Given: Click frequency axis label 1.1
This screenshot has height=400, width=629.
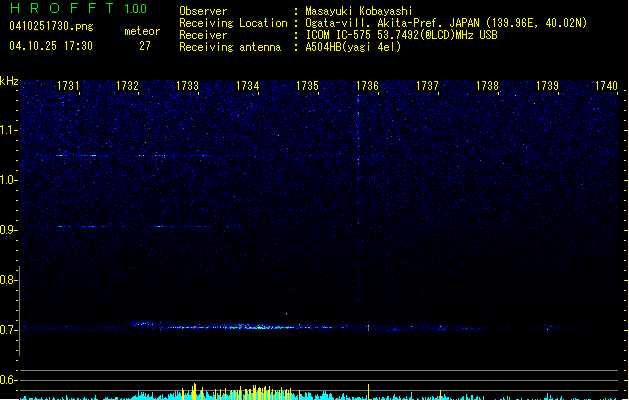Looking at the screenshot, I should tap(9, 130).
